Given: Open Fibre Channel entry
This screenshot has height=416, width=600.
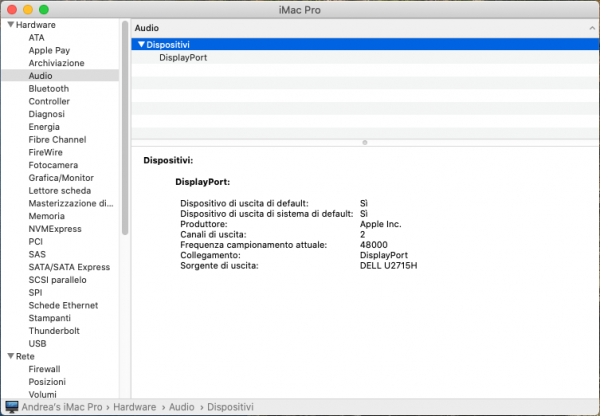Looking at the screenshot, I should coord(57,139).
